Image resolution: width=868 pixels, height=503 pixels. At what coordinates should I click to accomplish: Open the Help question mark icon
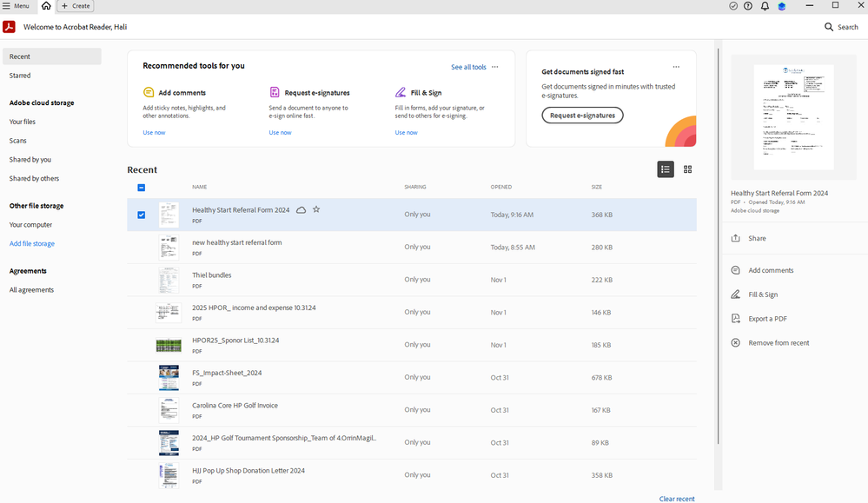[x=748, y=6]
